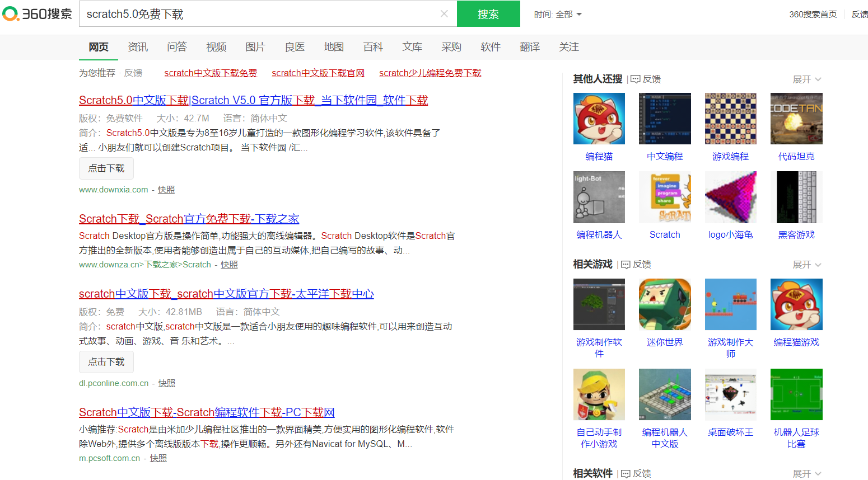
Task: Open the 游戏制作大师 thumbnail
Action: click(731, 304)
